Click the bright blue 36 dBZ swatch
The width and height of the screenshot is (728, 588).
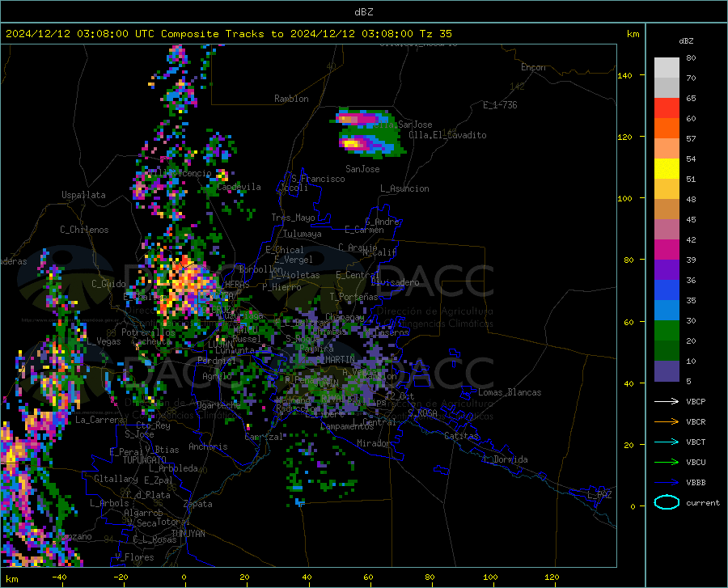pos(667,290)
